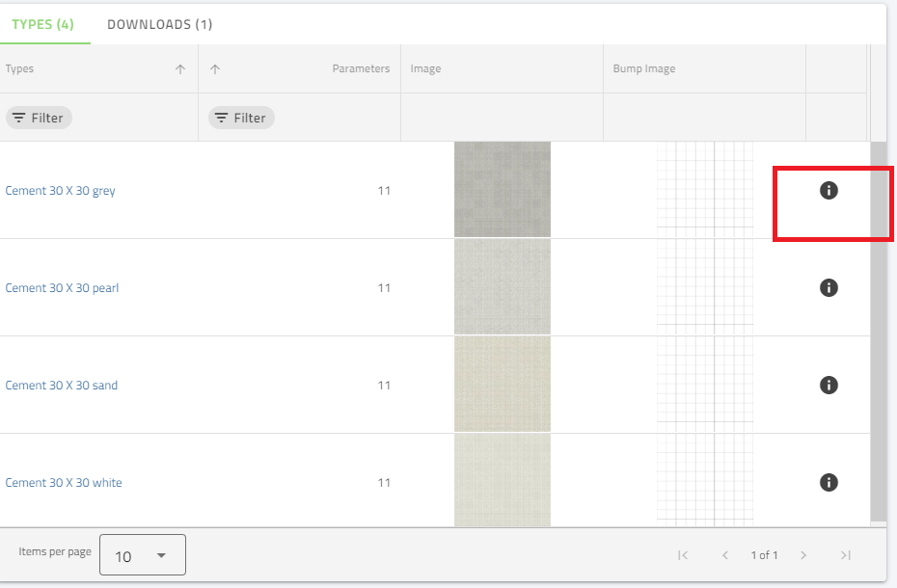
Task: Click info icon in Cement 30 X 30 sand row
Action: 828,385
